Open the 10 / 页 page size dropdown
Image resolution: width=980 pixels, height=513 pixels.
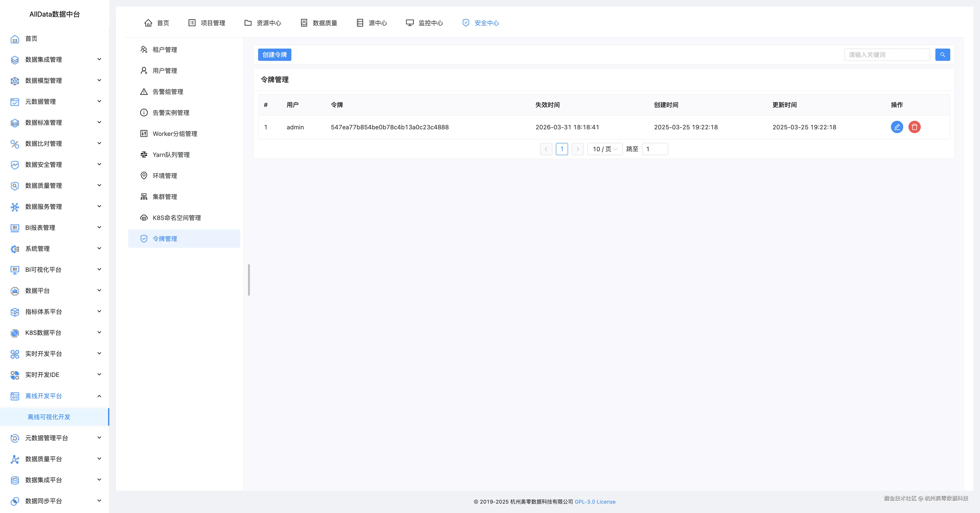[x=604, y=149]
